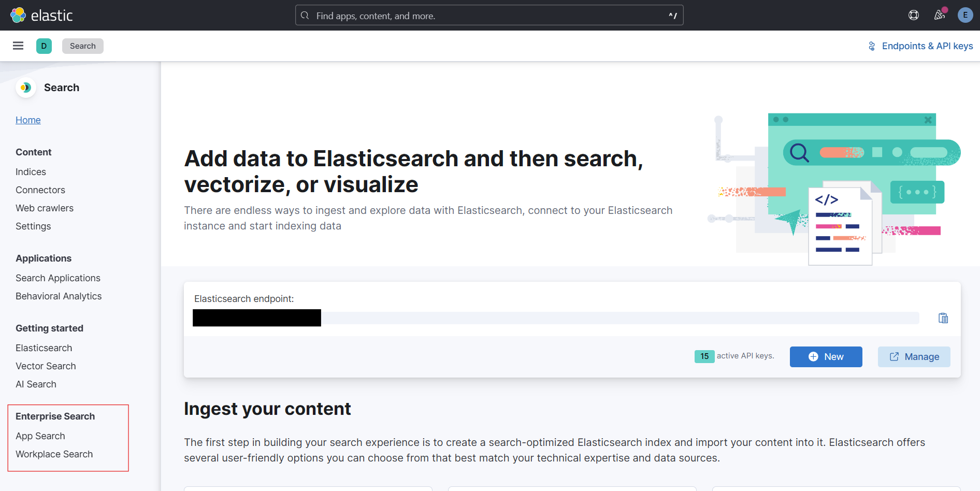Click the hero illustration image
The width and height of the screenshot is (980, 491).
tap(834, 189)
